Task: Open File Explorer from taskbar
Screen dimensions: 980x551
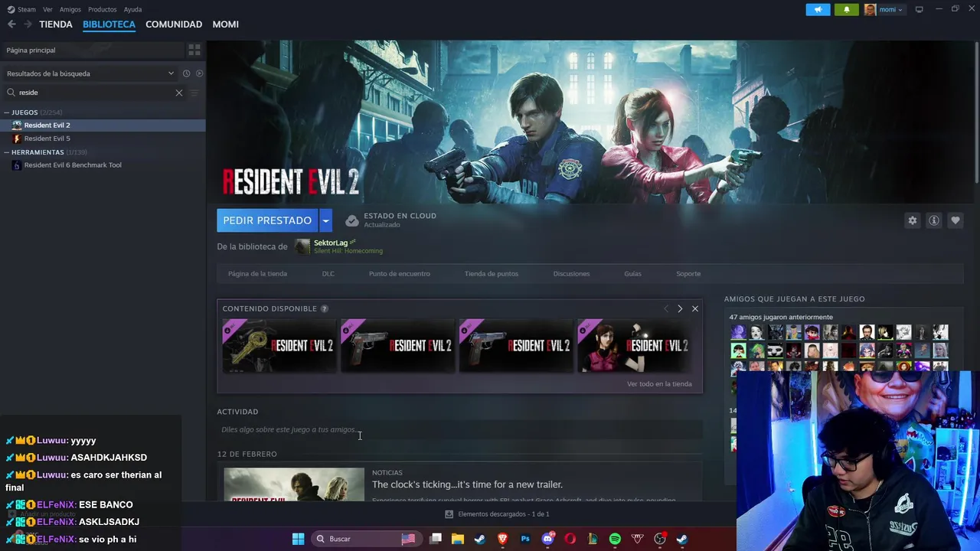Action: pos(458,539)
